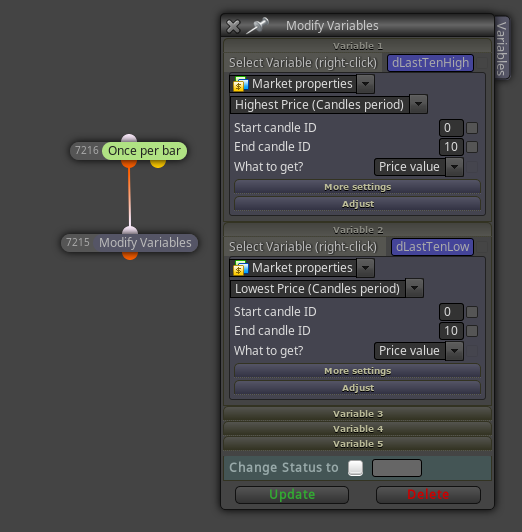
Task: Click top input connector of Once per bar
Action: 129,138
